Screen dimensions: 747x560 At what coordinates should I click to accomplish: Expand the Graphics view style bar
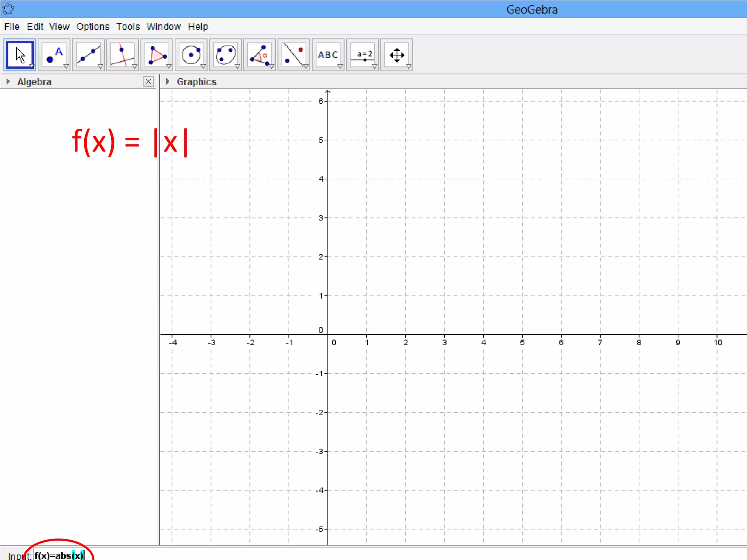[x=167, y=82]
